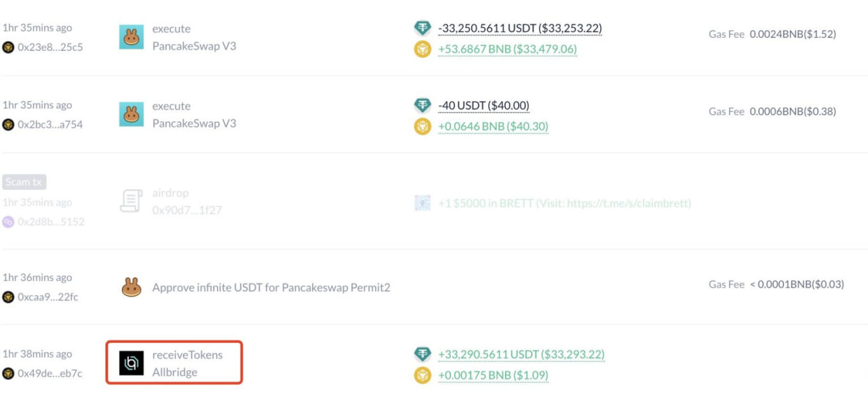
Task: Click the Allbridge logo icon
Action: click(132, 363)
